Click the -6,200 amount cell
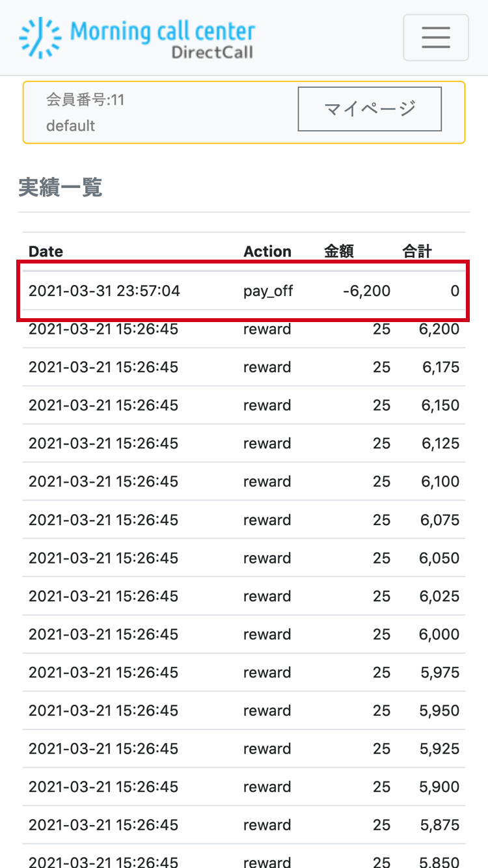The width and height of the screenshot is (488, 868). click(x=367, y=291)
